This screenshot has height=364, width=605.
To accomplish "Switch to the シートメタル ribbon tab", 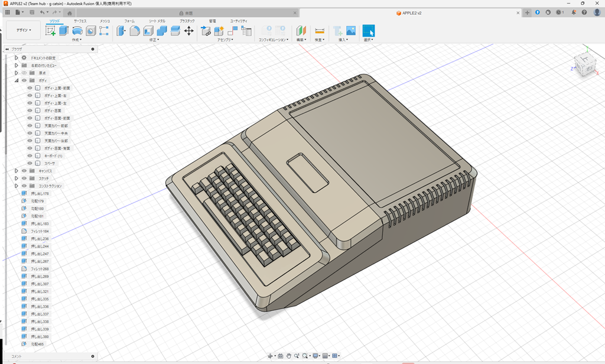I will (156, 21).
